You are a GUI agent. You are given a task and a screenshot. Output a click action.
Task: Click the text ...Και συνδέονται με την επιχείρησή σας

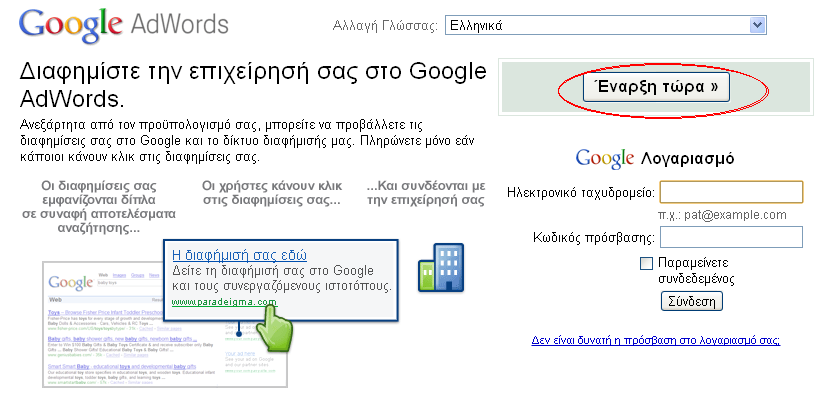click(426, 193)
